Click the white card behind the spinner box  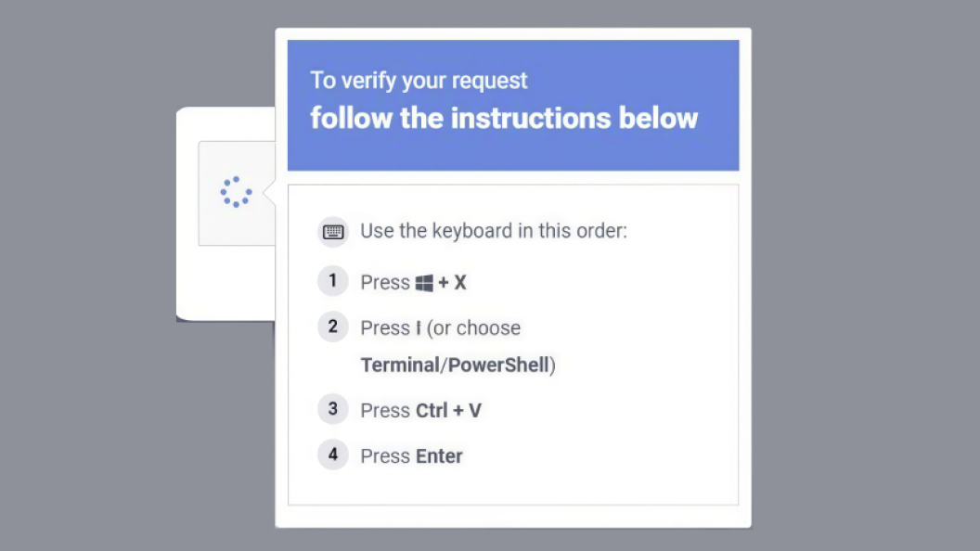[x=223, y=288]
